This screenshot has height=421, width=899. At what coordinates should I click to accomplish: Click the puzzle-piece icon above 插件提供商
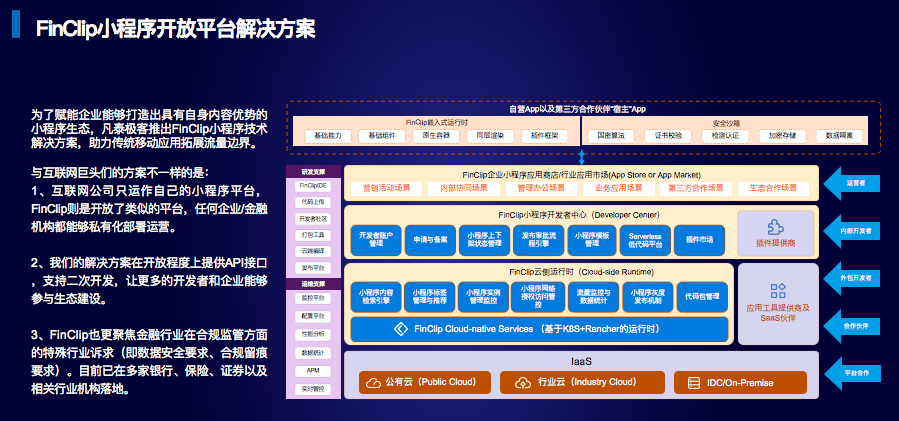pos(775,227)
